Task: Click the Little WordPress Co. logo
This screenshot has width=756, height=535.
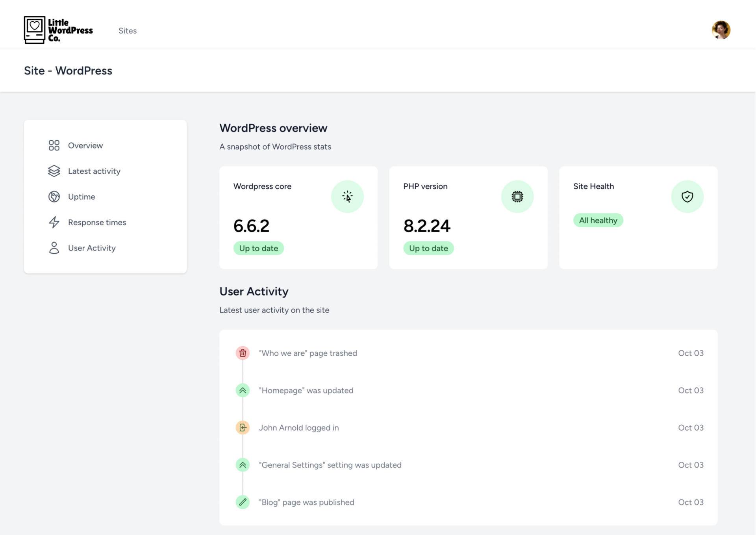Action: point(58,30)
